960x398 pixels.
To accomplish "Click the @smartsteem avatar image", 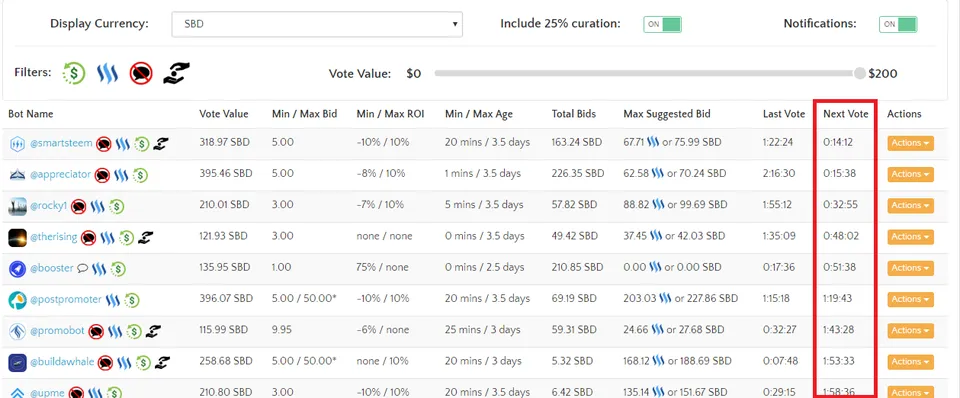I will pos(17,144).
